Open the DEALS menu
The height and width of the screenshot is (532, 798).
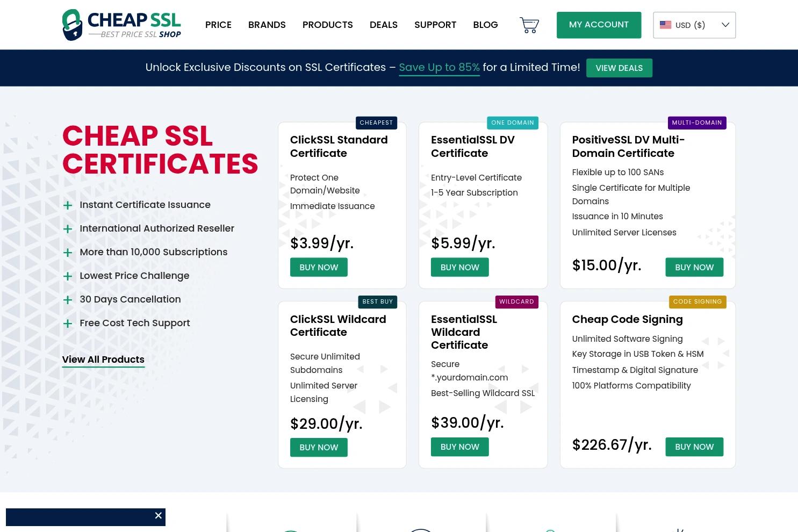pyautogui.click(x=384, y=25)
